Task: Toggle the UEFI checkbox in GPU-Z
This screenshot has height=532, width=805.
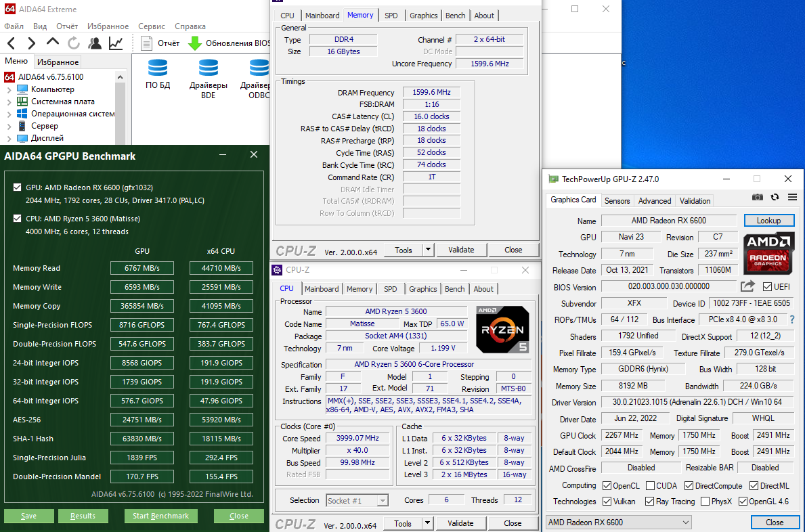Action: tap(768, 286)
